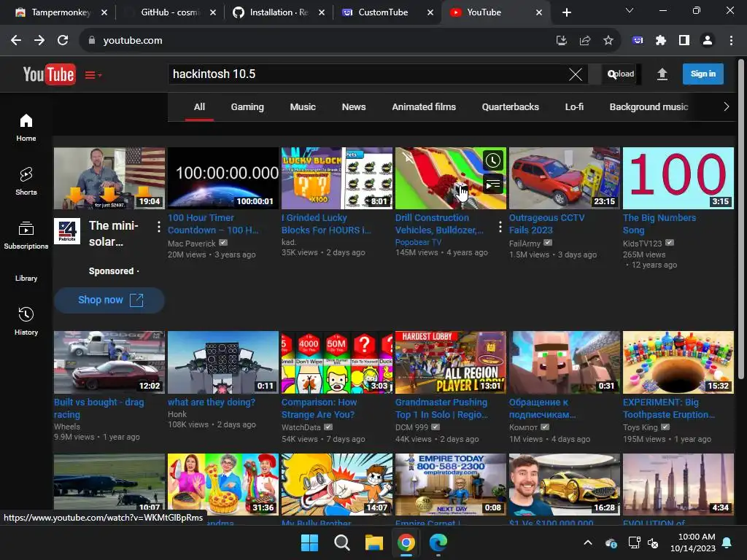Select the Quarterbacks chip
This screenshot has width=747, height=560.
[510, 107]
